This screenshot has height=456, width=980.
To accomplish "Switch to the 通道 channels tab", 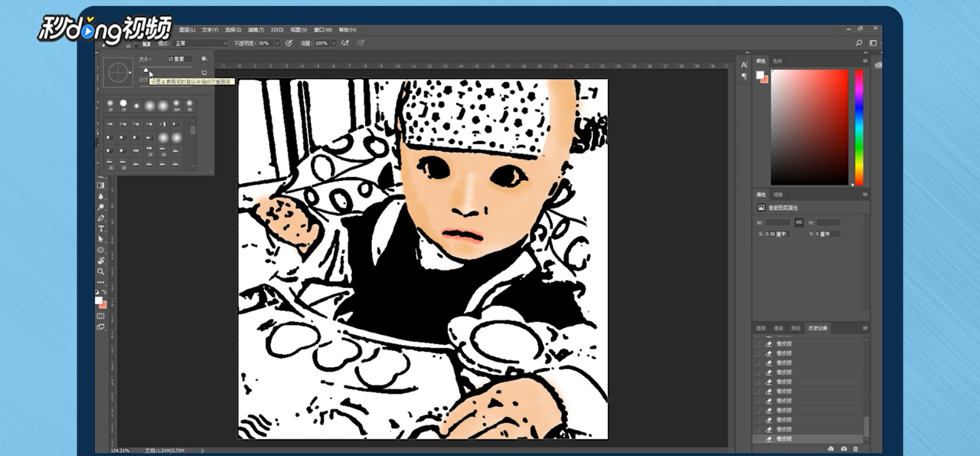I will click(779, 328).
